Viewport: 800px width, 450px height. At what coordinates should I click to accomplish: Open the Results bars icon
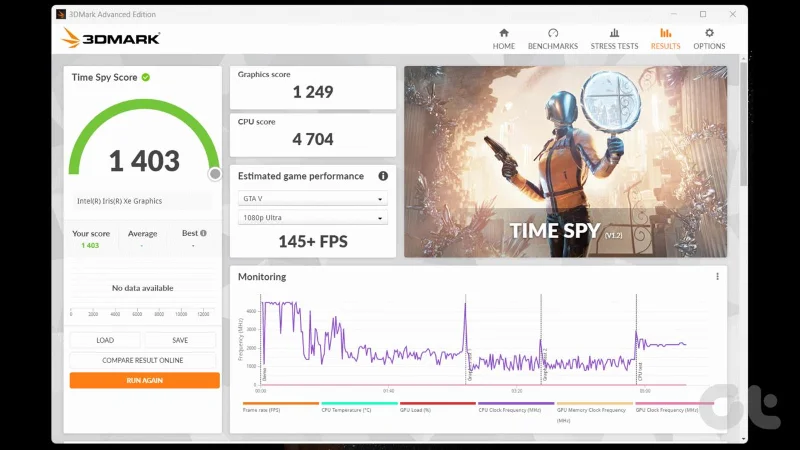(665, 33)
